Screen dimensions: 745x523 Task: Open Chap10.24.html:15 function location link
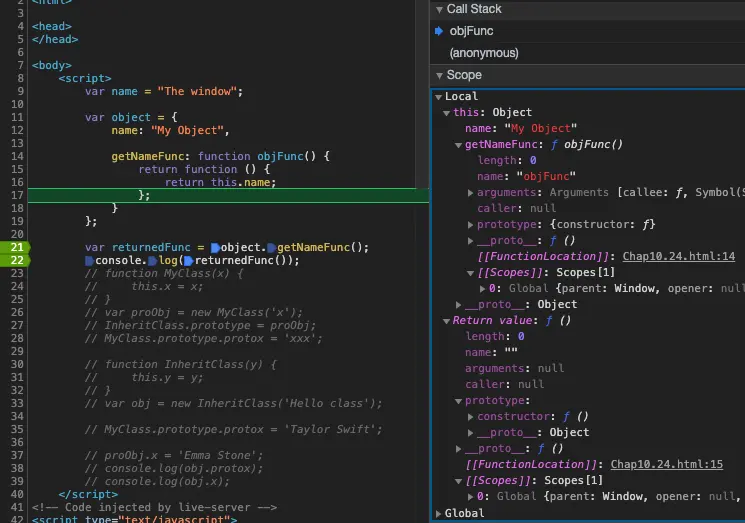[667, 465]
